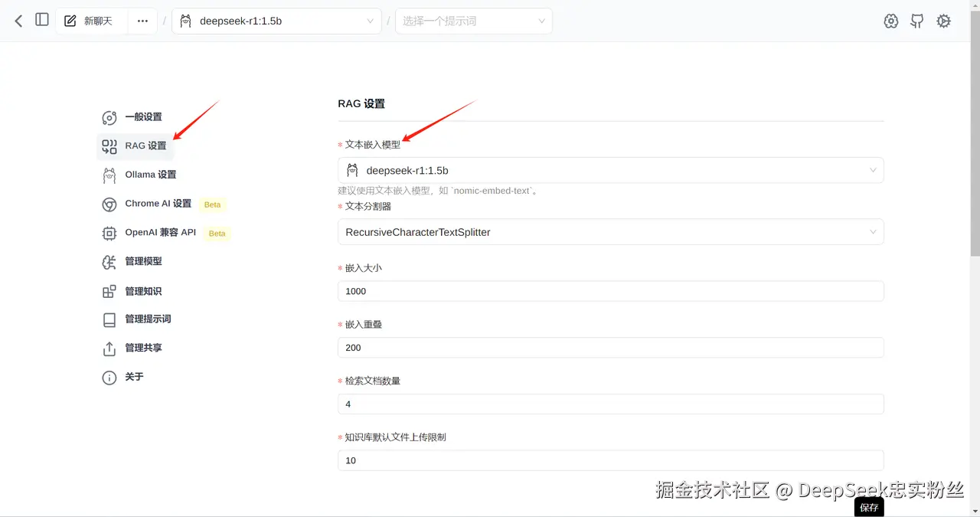Click the 管理共享 share icon
The height and width of the screenshot is (517, 980).
click(109, 348)
